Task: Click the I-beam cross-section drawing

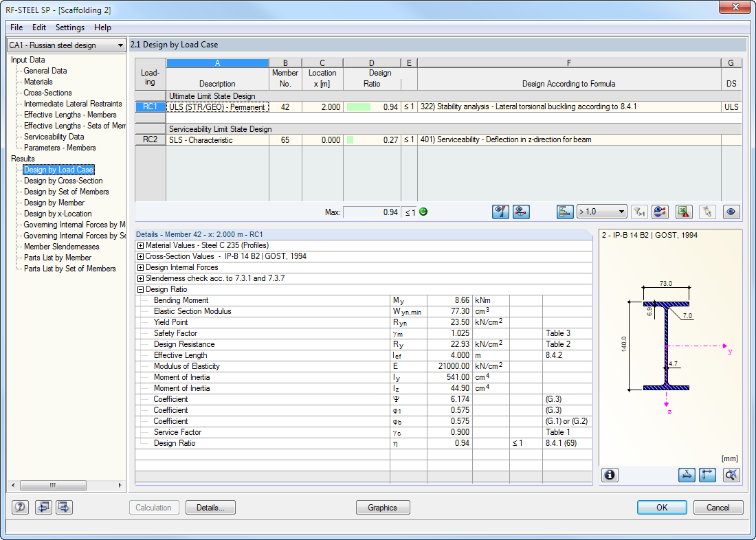Action: [666, 345]
